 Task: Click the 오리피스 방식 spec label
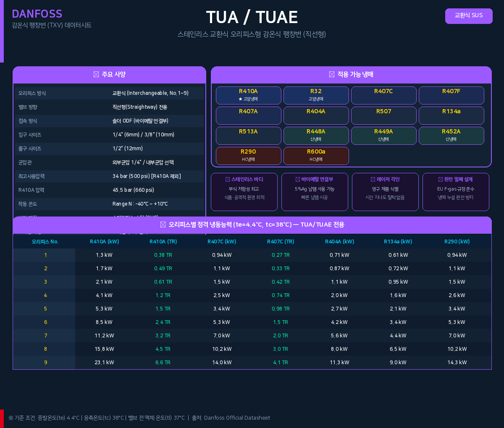click(32, 93)
